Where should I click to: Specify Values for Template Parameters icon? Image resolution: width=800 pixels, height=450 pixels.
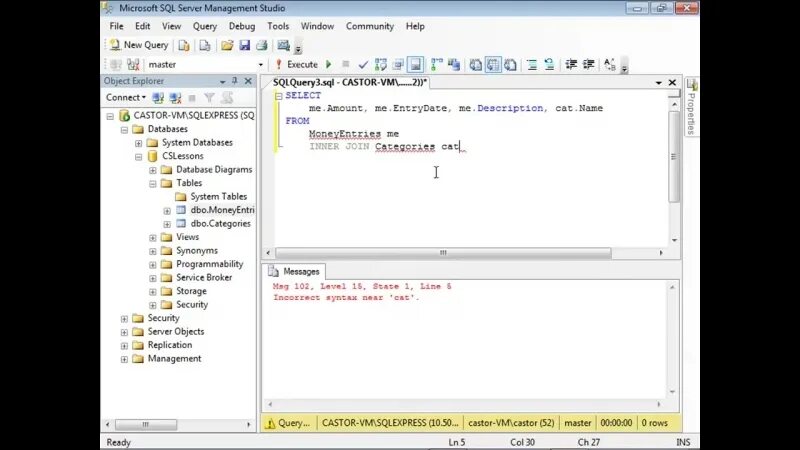(x=610, y=64)
